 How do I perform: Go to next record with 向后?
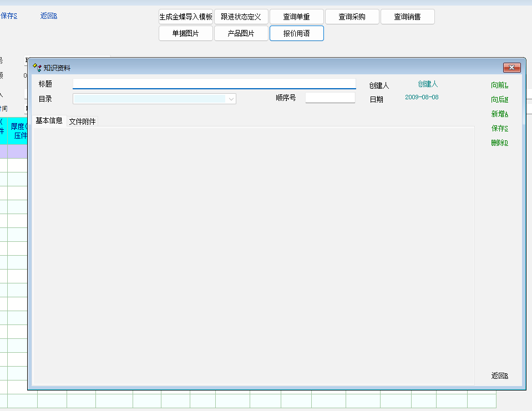point(499,100)
